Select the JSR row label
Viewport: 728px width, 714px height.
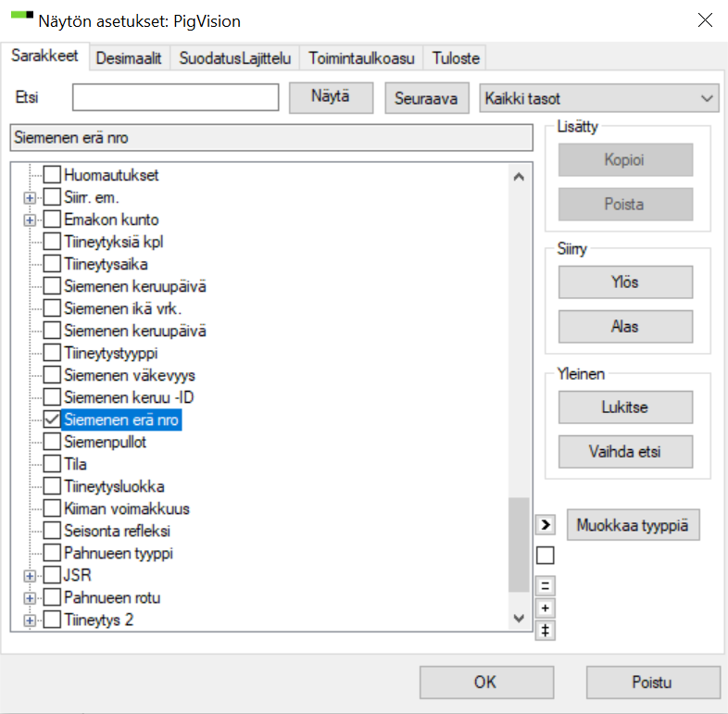(x=78, y=575)
